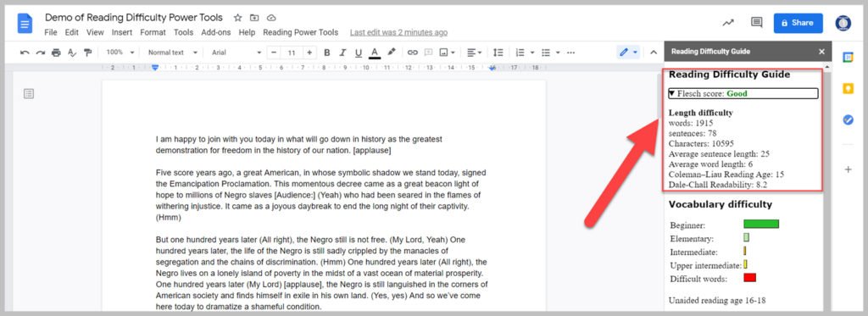The height and width of the screenshot is (316, 868).
Task: Apply bold formatting
Action: (x=326, y=53)
